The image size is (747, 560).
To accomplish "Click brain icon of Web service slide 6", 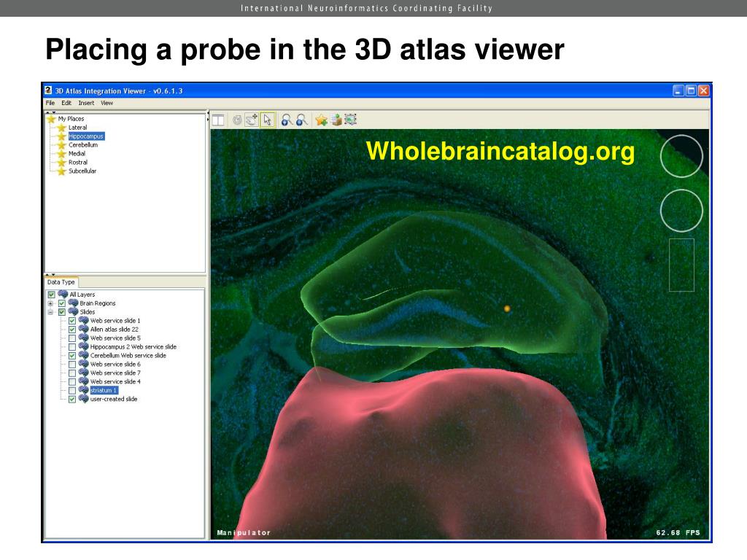I will coord(83,364).
